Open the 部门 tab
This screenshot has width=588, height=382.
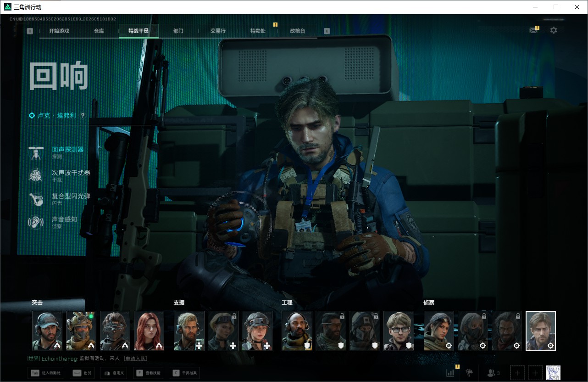click(x=178, y=31)
